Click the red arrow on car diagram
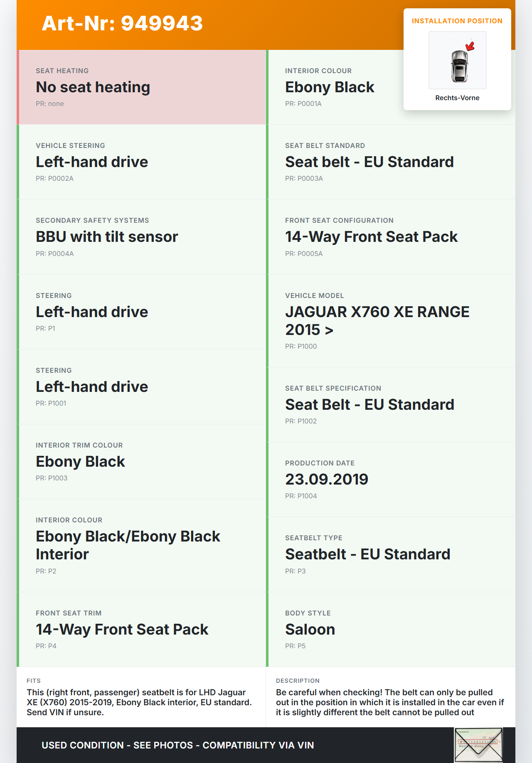Image resolution: width=532 pixels, height=763 pixels. pyautogui.click(x=470, y=46)
